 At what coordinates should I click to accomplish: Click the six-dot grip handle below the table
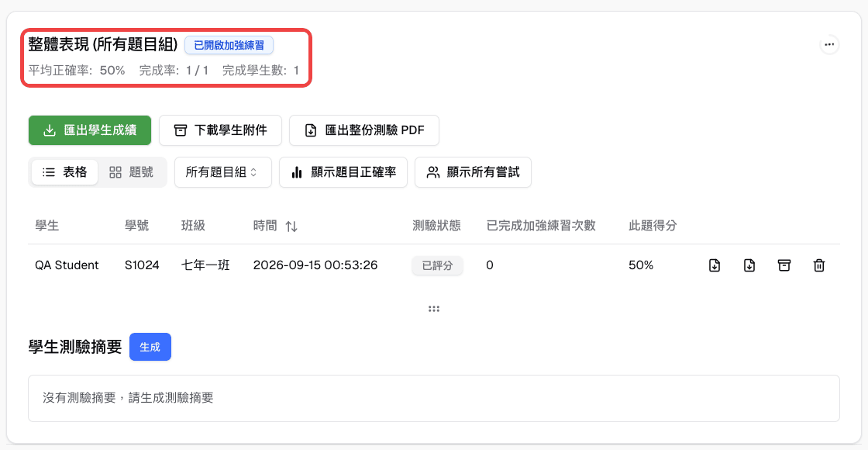click(x=434, y=309)
